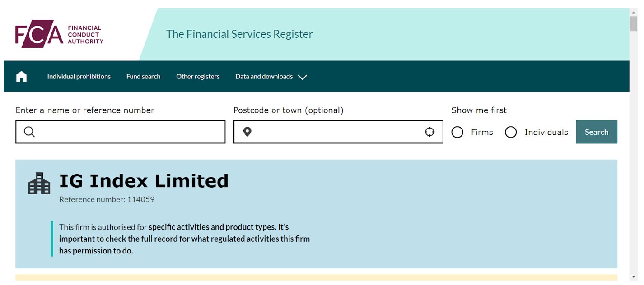644x285 pixels.
Task: Click the scrollbar up arrow
Action: pos(634,12)
